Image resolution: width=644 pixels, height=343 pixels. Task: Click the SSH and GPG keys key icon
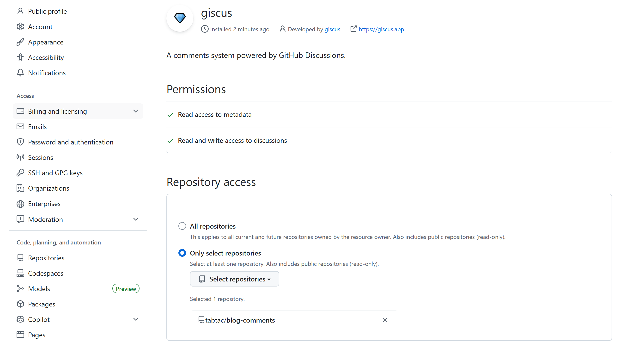[20, 173]
